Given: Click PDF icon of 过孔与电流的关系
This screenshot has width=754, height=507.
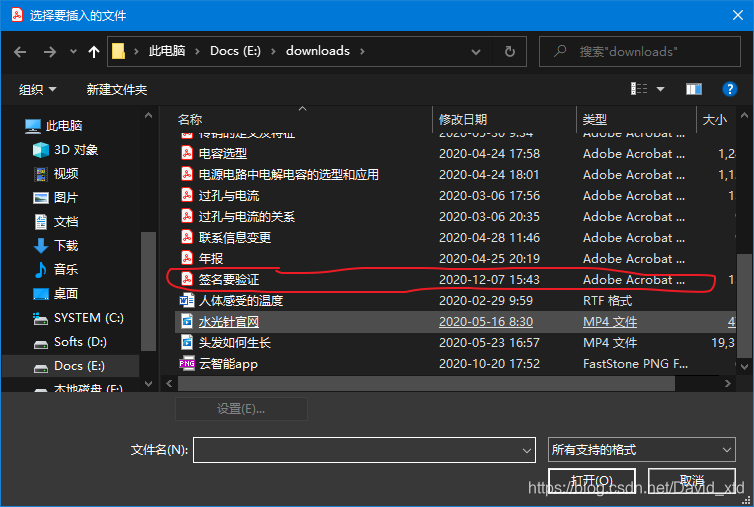Looking at the screenshot, I should point(187,216).
